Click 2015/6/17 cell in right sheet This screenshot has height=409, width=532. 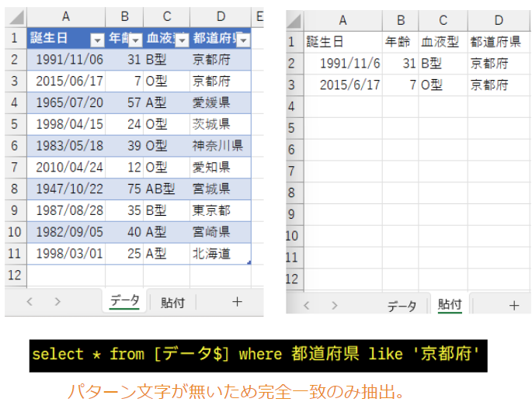pyautogui.click(x=343, y=85)
